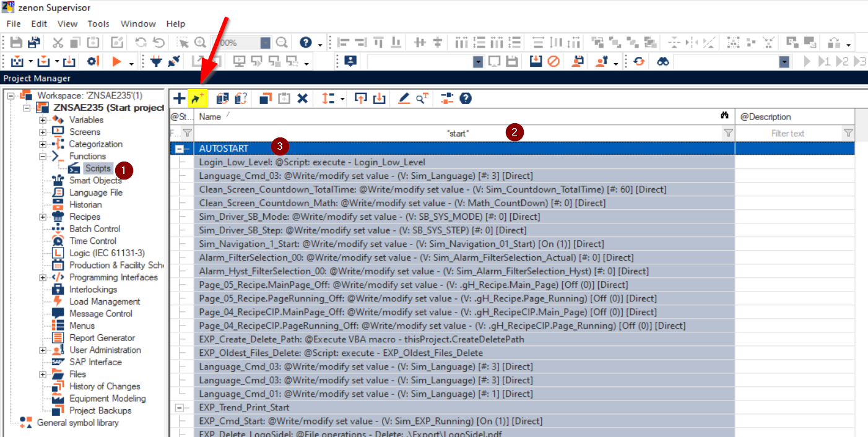Click the user with wrench icon
868x437 pixels.
click(601, 61)
